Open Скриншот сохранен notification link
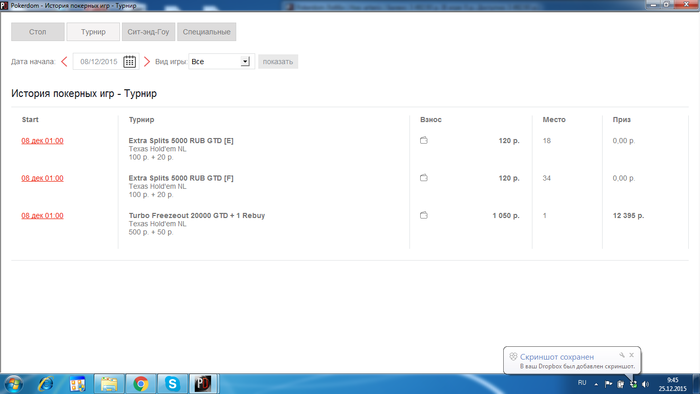700x394 pixels. click(557, 357)
